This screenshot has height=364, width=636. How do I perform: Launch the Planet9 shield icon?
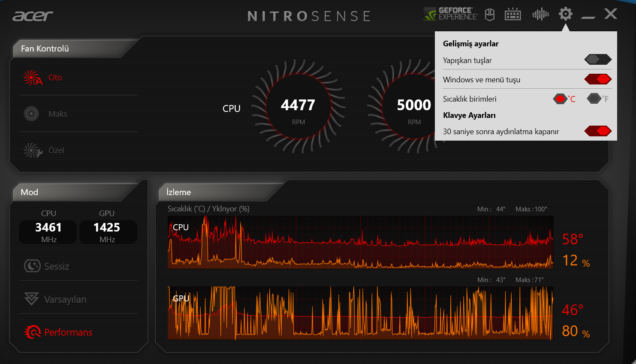pyautogui.click(x=490, y=15)
